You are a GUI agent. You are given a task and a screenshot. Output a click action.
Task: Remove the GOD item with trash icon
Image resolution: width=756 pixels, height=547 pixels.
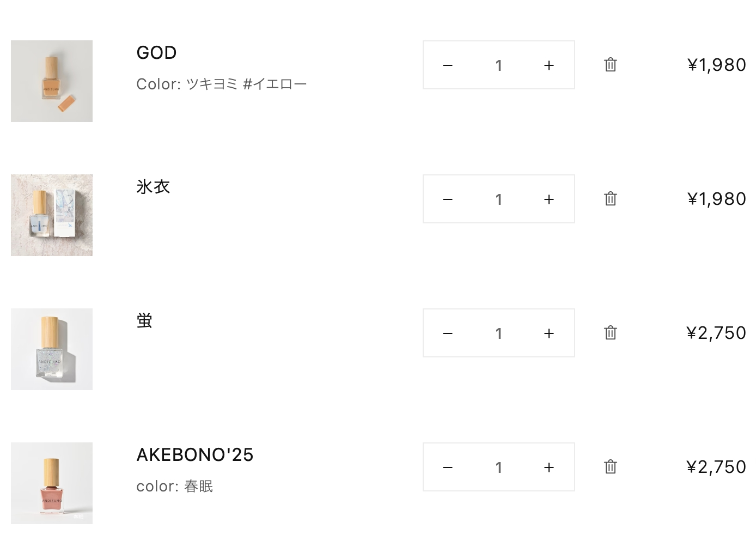(611, 65)
